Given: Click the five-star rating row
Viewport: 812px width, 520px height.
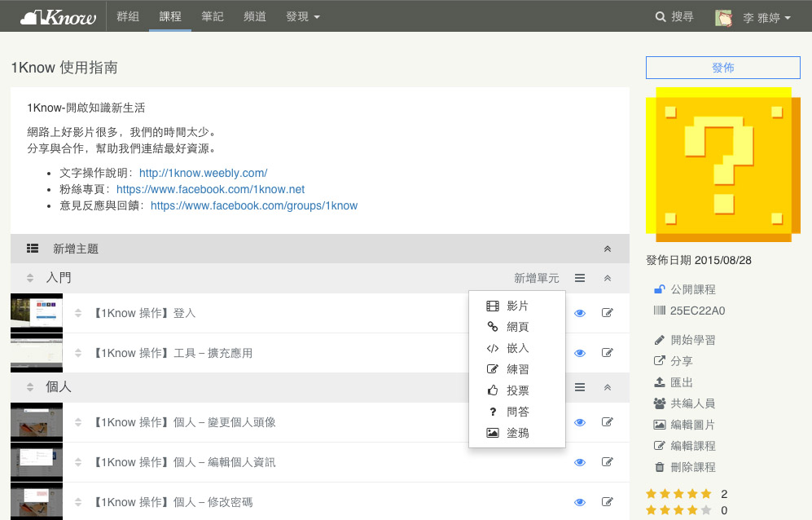Looking at the screenshot, I should (x=687, y=494).
